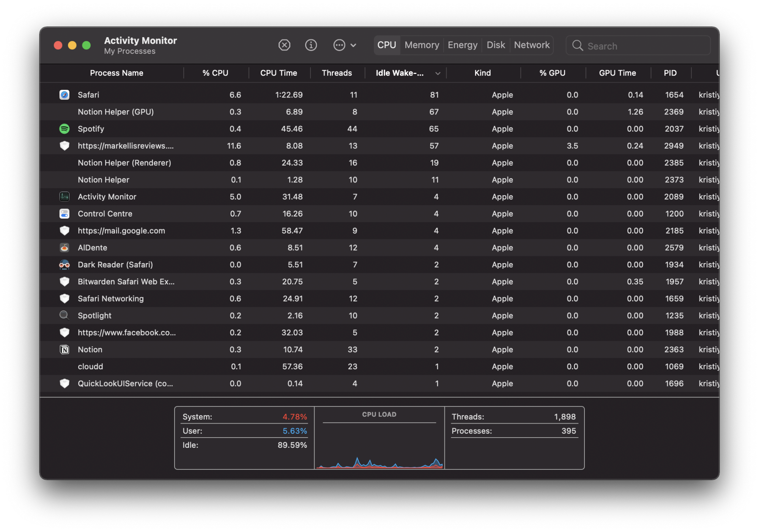Sort by Process Name column header
The image size is (759, 532).
pyautogui.click(x=117, y=73)
